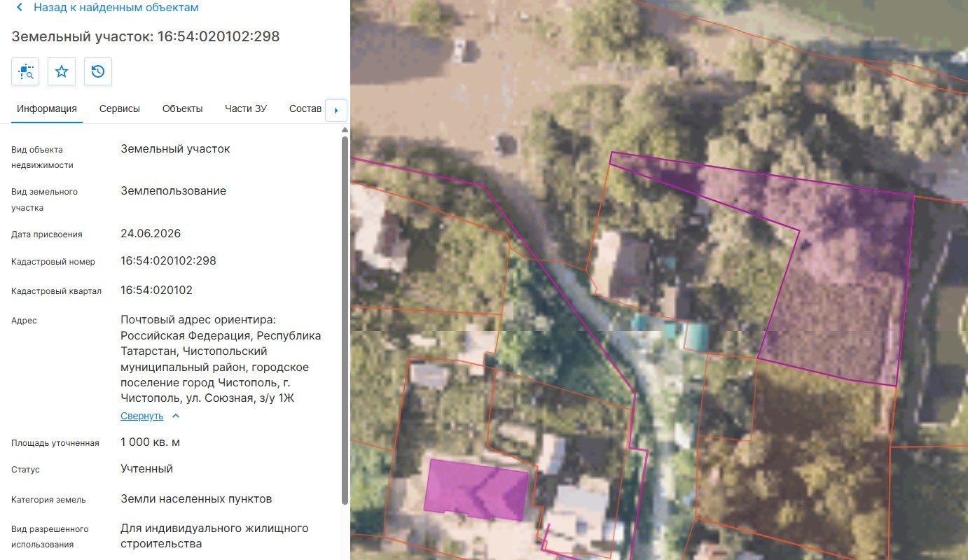Click the 'Земельный участок: 16:54:020102:298' heading

[146, 36]
